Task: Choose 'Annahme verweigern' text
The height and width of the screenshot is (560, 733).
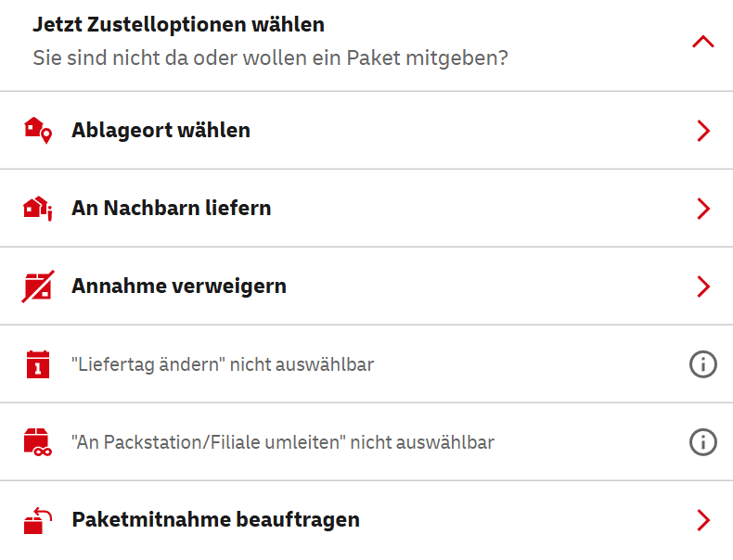Action: coord(178,286)
